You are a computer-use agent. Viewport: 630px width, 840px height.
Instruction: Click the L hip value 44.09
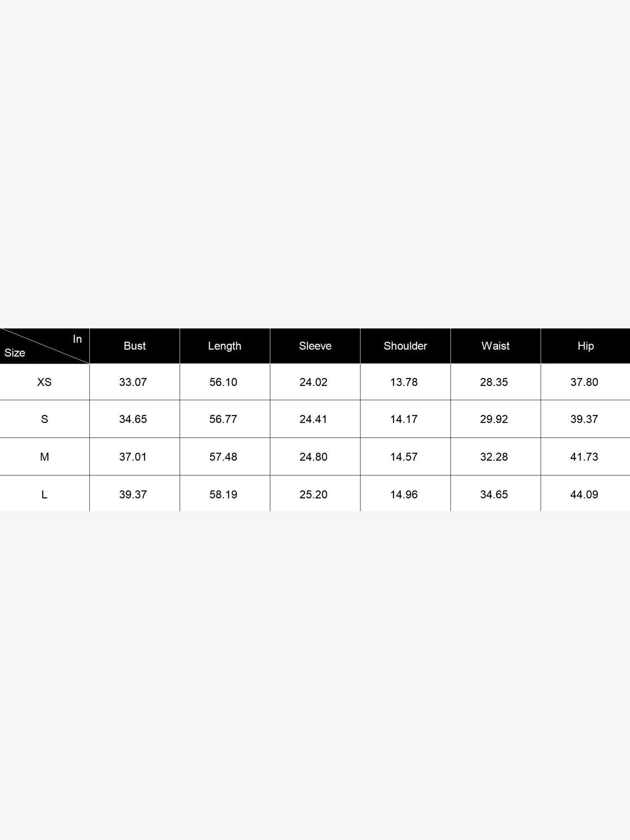[x=584, y=494]
